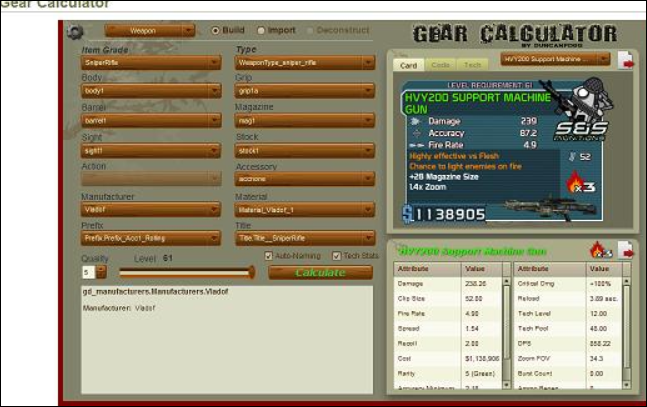
Task: Toggle the Tech Stats checkbox
Action: point(337,256)
